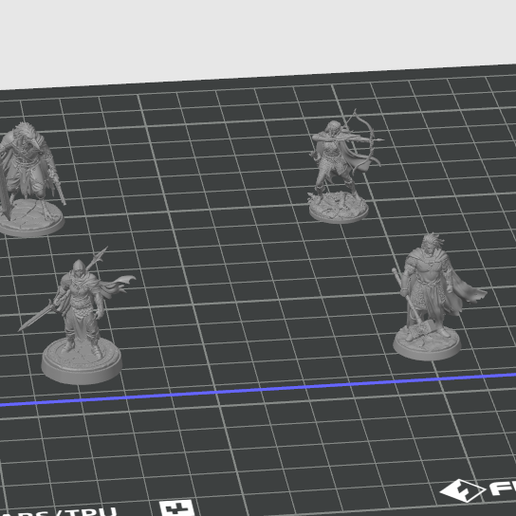Select the hooded swordsman miniature model
Viewport: 516px width, 516px height.
click(78, 317)
